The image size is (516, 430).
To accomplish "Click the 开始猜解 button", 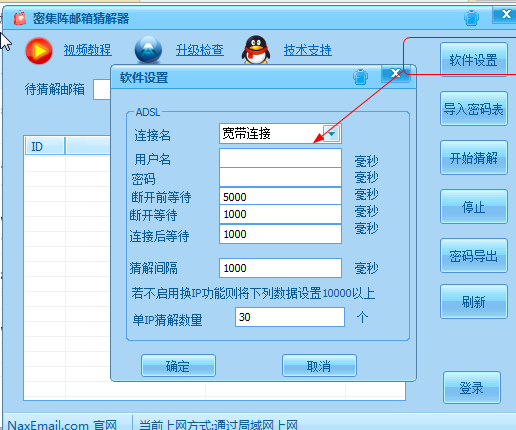I will [x=474, y=158].
